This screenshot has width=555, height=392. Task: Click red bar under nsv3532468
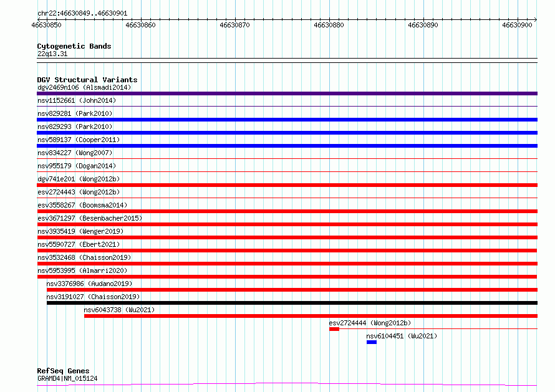tap(287, 264)
